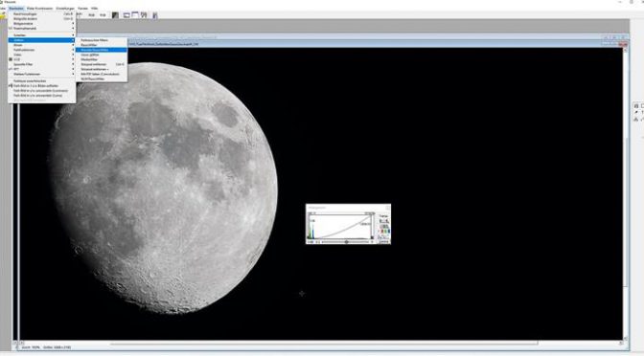Open the Fenster menu
Viewport: 644px width, 356px height.
tap(83, 9)
